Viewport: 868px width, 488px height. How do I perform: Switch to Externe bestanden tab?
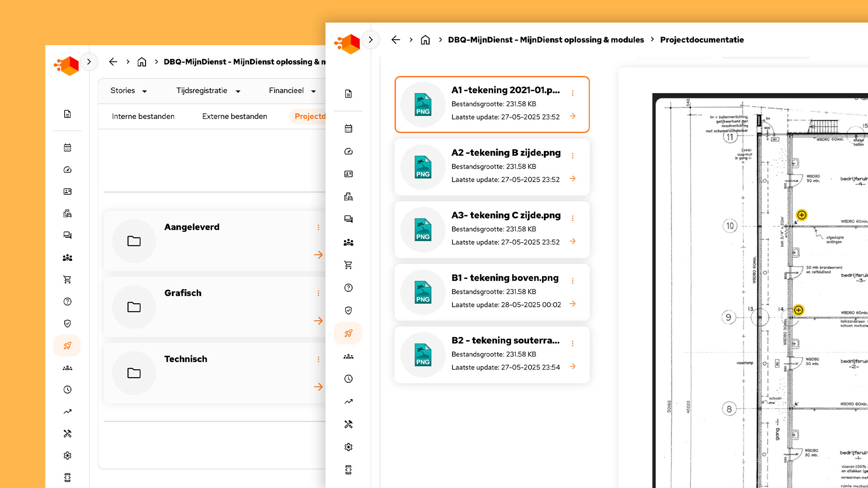click(235, 117)
